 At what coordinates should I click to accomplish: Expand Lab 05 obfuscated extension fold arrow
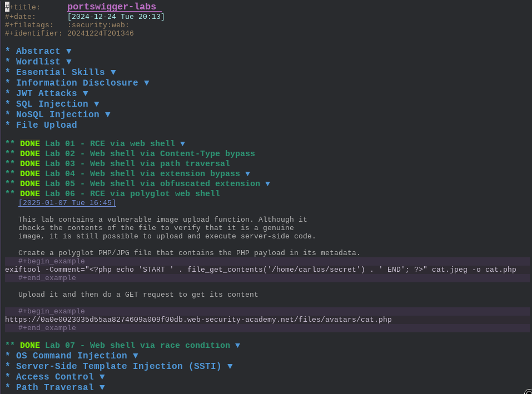(268, 184)
